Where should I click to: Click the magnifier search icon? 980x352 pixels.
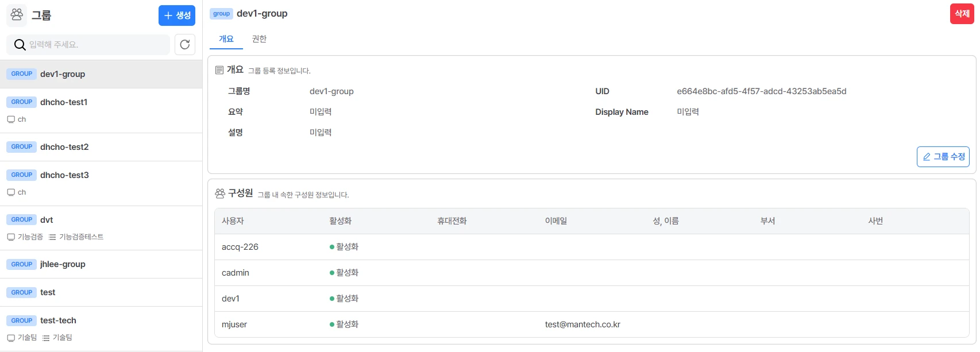click(x=20, y=45)
